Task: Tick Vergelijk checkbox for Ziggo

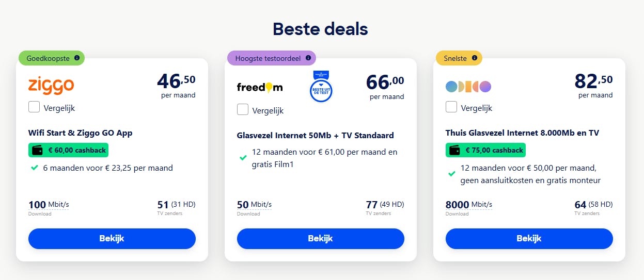Action: 34,107
